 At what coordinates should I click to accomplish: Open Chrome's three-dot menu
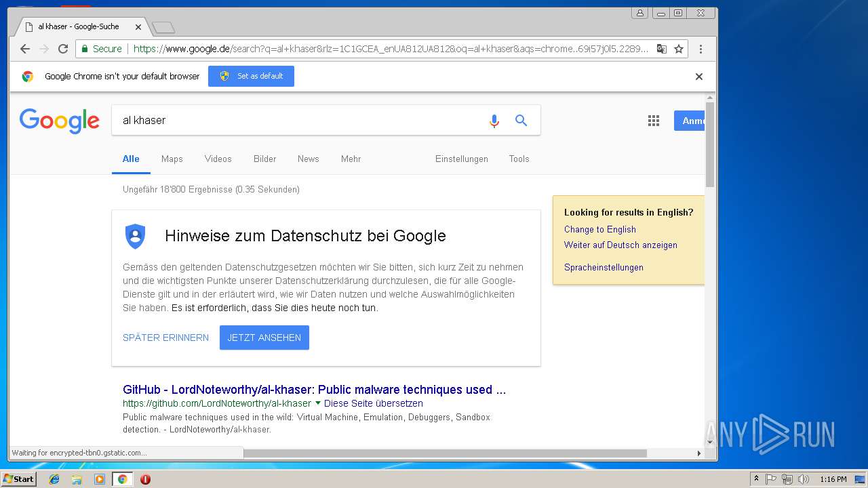(701, 49)
